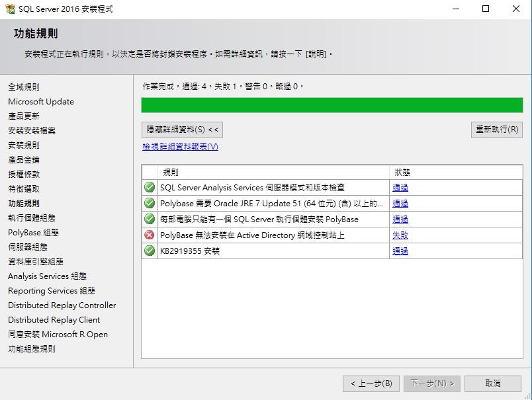Click green check icon for Oracle JRE rule
The image size is (532, 400).
click(x=150, y=203)
